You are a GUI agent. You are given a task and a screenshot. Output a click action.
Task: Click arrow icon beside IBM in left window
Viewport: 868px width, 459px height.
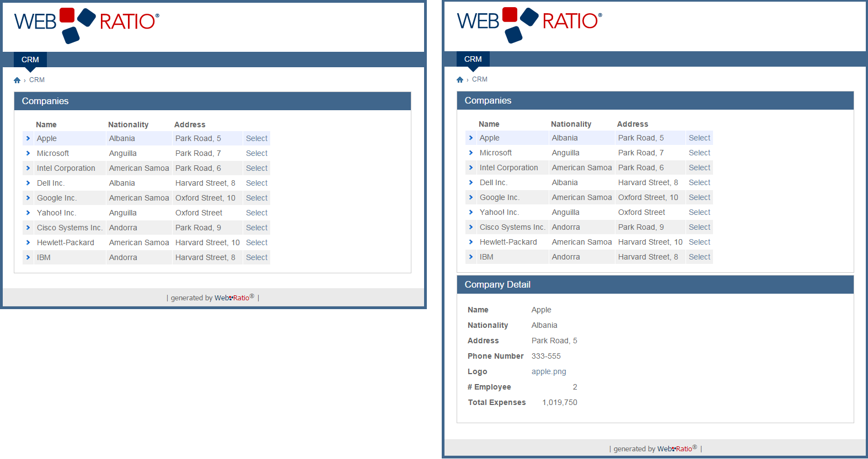click(x=28, y=257)
